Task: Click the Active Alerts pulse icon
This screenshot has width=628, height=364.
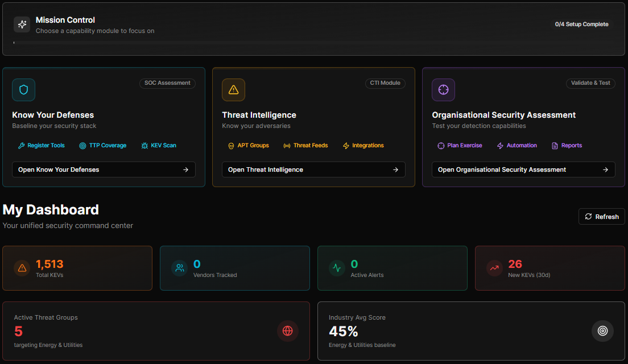Action: pos(337,268)
